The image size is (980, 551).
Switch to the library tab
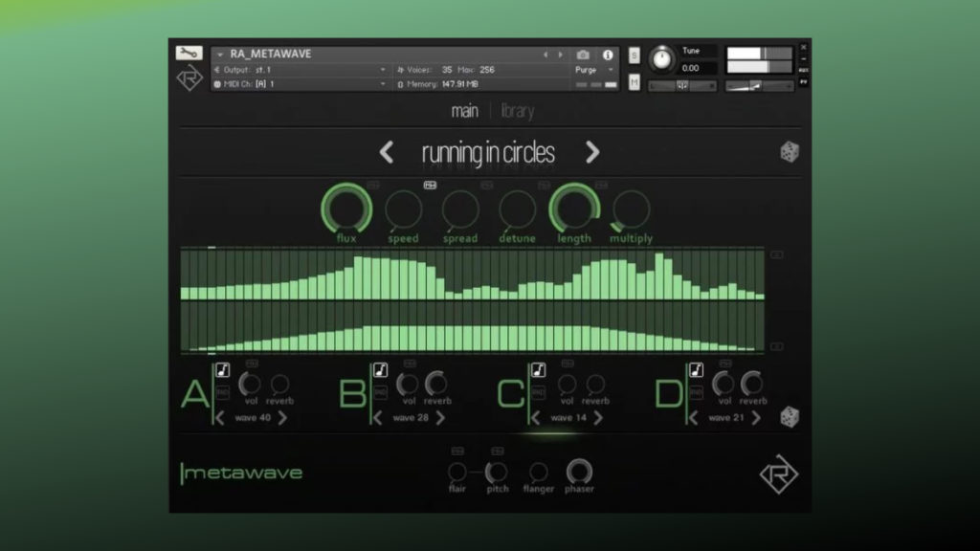click(x=517, y=112)
